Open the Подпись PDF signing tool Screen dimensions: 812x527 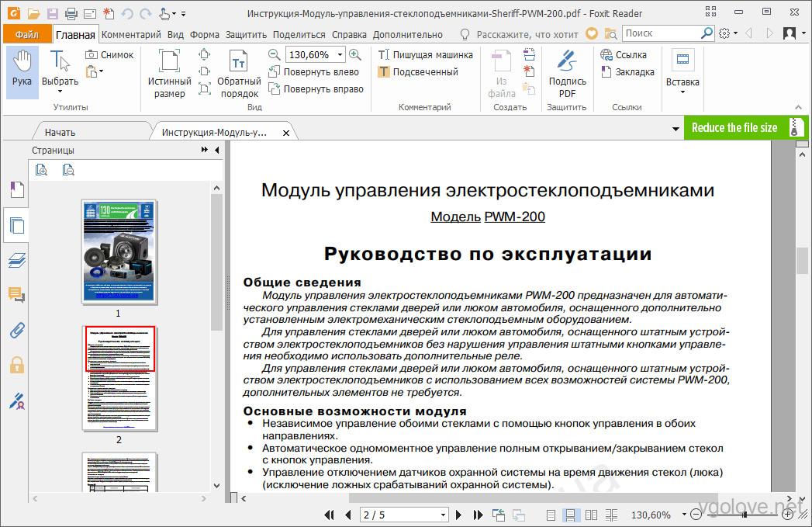tap(567, 74)
